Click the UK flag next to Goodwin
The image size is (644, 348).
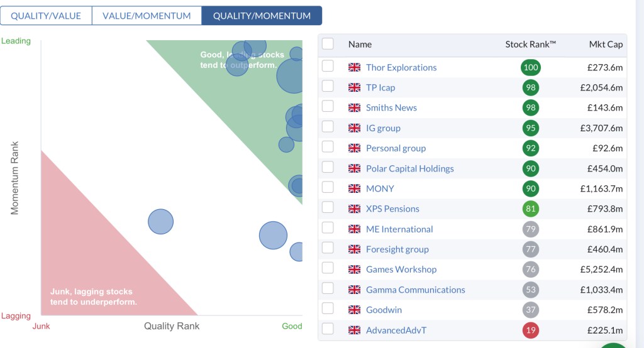click(x=354, y=310)
